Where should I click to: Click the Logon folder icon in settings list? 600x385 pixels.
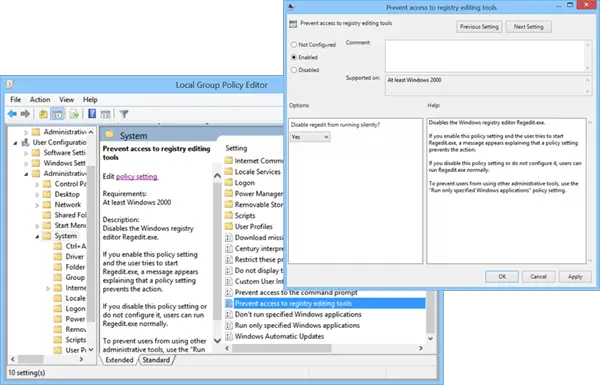(229, 183)
